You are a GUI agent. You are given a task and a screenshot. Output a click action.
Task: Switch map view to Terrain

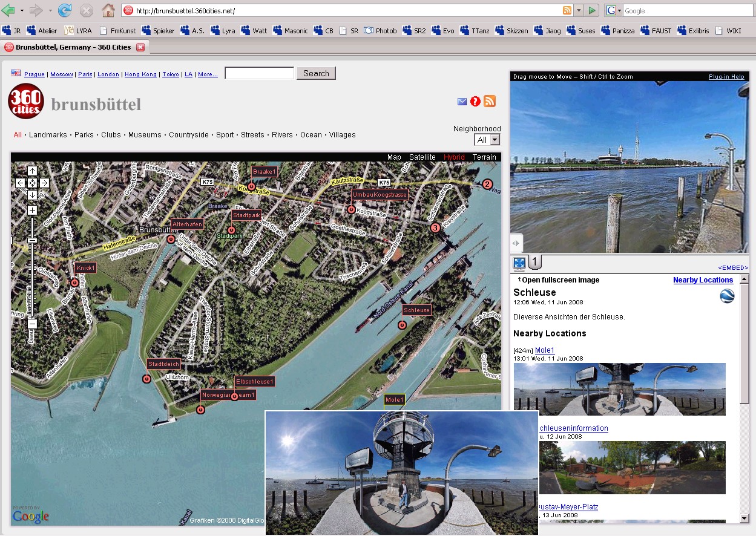[484, 157]
